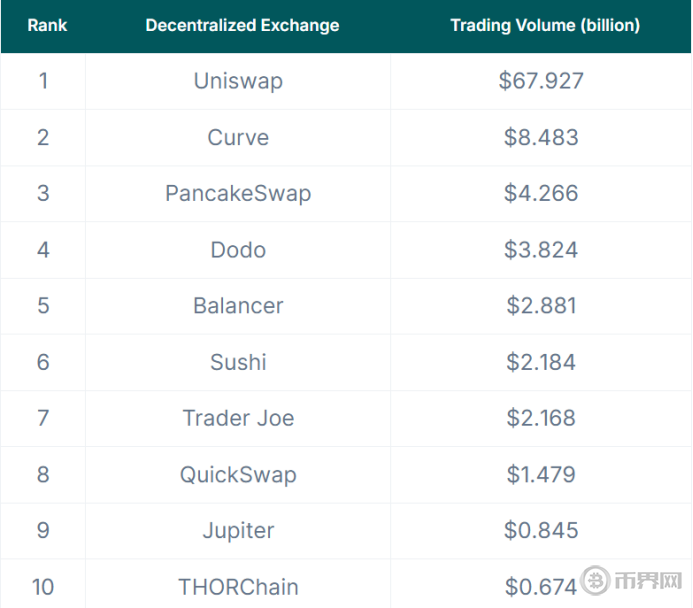Select the $1.479 QuickSwap volume cell
Image resolution: width=693 pixels, height=608 pixels.
click(541, 474)
